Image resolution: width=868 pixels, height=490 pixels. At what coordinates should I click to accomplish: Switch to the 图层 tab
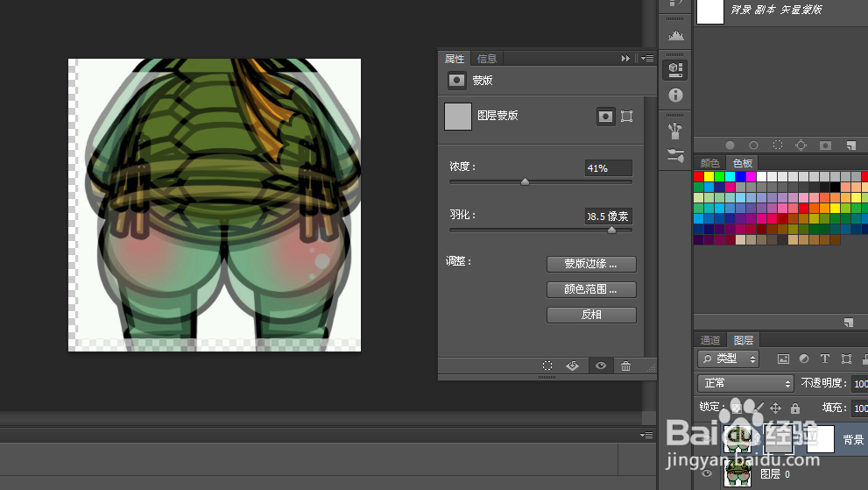tap(744, 340)
